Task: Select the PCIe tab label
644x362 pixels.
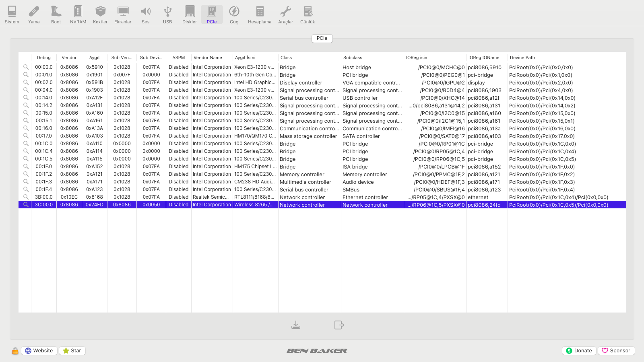Action: 322,38
